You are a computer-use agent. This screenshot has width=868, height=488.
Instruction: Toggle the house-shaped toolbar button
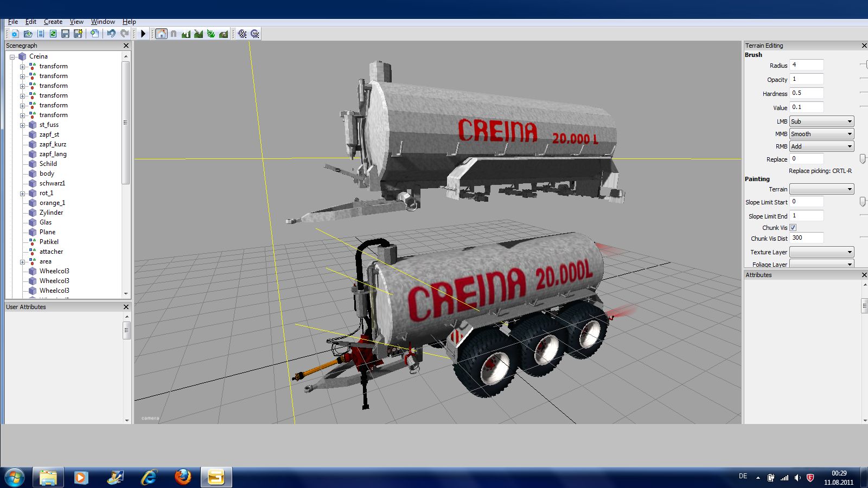click(161, 34)
